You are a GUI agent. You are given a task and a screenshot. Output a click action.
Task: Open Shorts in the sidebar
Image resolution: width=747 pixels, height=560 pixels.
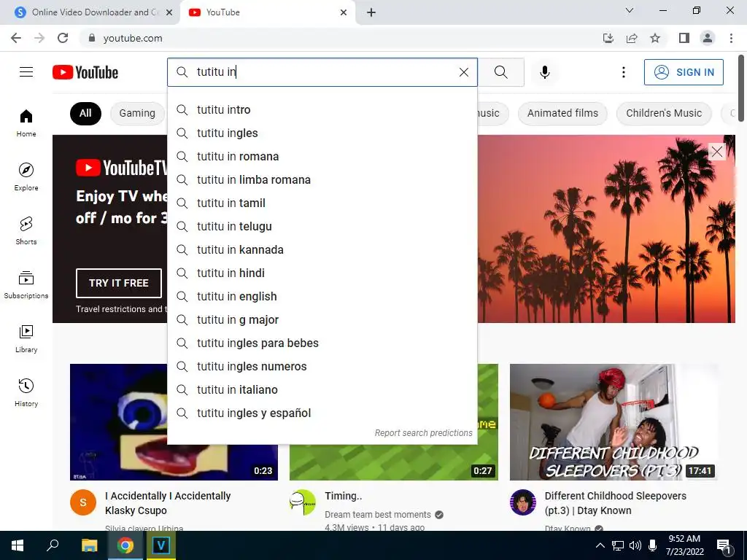pyautogui.click(x=26, y=230)
